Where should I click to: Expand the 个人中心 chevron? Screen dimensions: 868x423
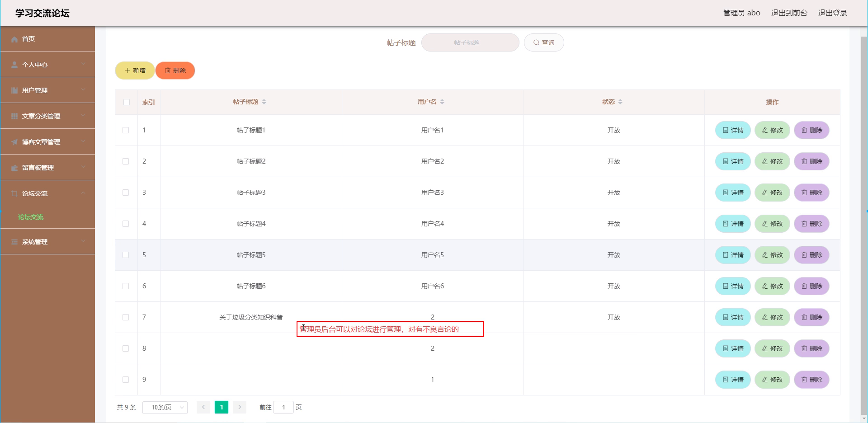coord(83,64)
